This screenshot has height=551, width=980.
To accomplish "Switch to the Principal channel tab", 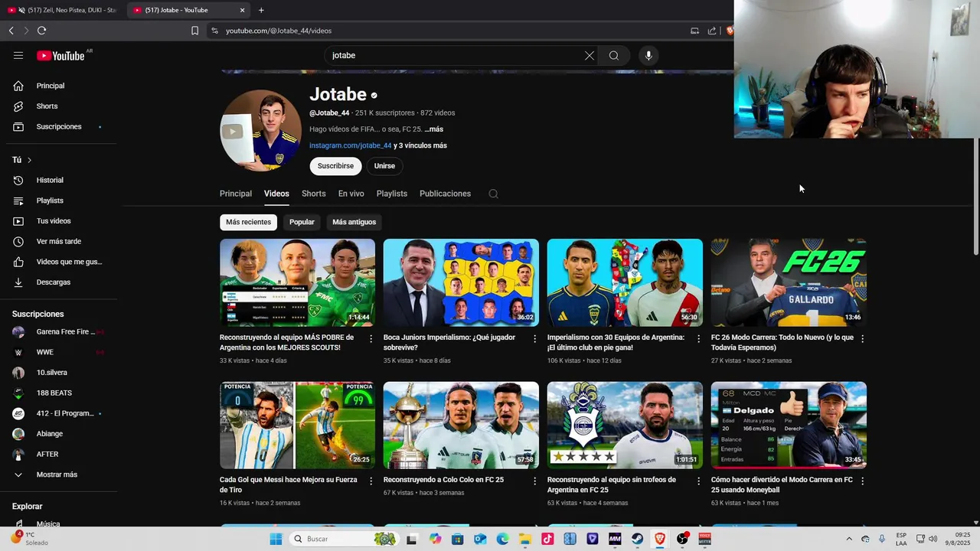I will point(236,194).
